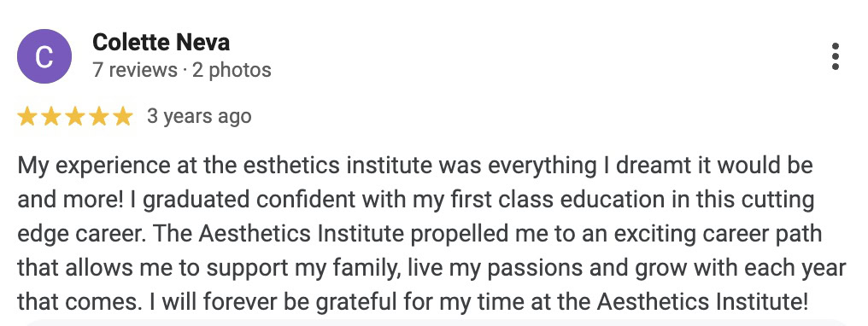Click the 2 photos count text
This screenshot has width=868, height=326.
click(x=232, y=70)
